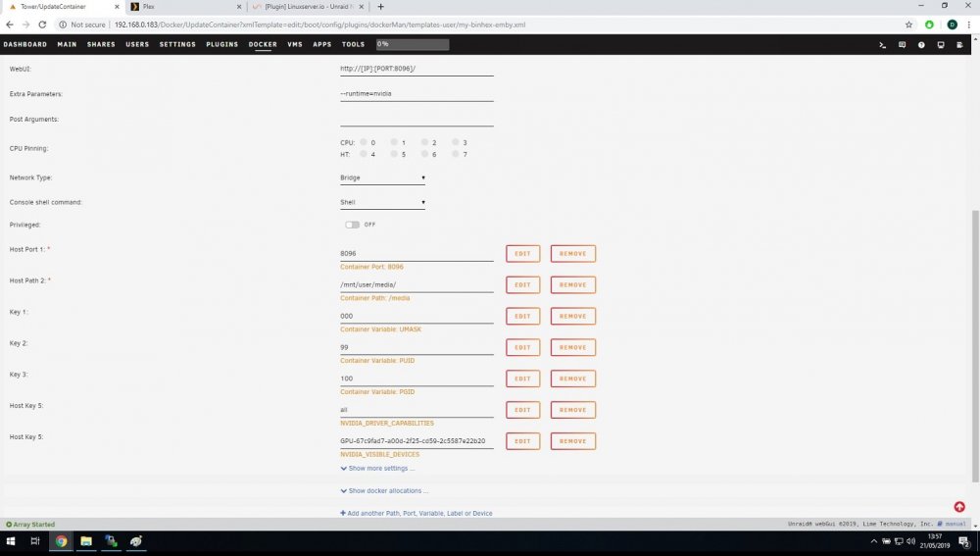Expand Show docker allocations
Screen dimensions: 980x556
384,490
